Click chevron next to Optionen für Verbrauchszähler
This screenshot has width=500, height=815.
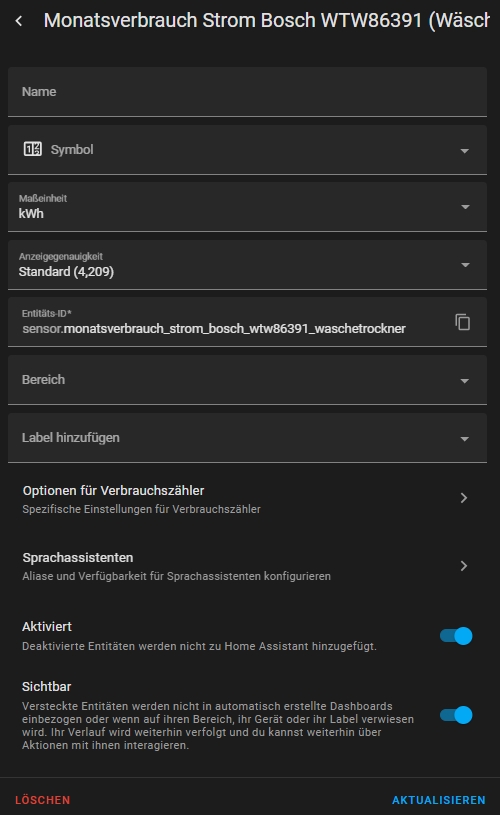(464, 498)
